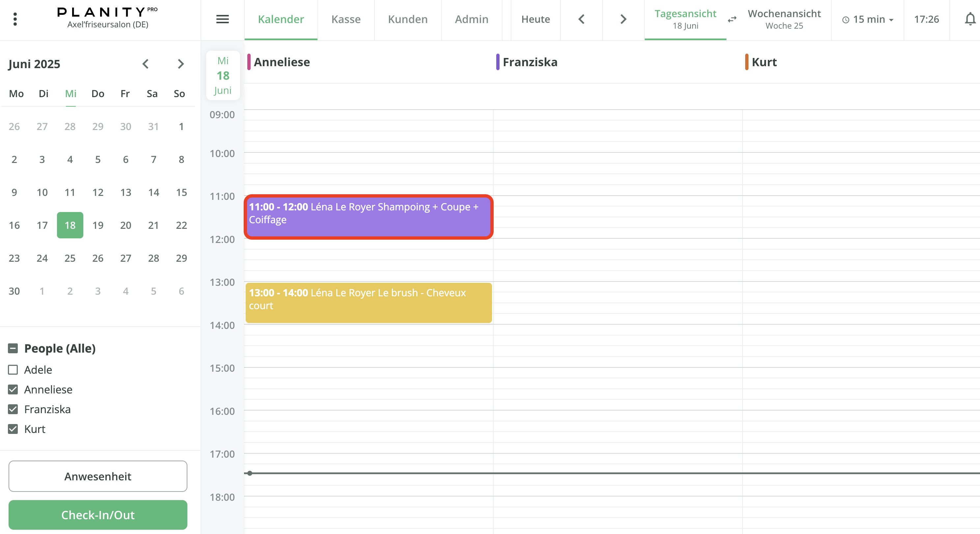Screen dimensions: 980x534
Task: Click the swap view arrows icon
Action: 732,19
